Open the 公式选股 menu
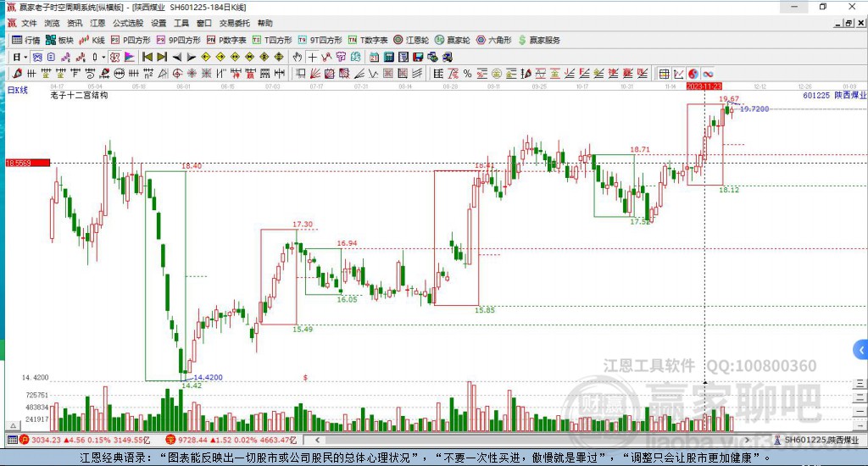This screenshot has width=868, height=466. click(x=128, y=23)
